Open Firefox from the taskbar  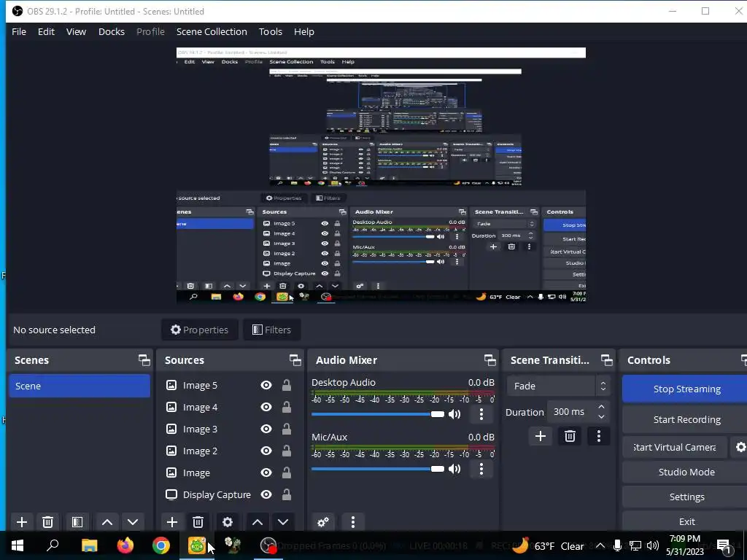pyautogui.click(x=125, y=545)
